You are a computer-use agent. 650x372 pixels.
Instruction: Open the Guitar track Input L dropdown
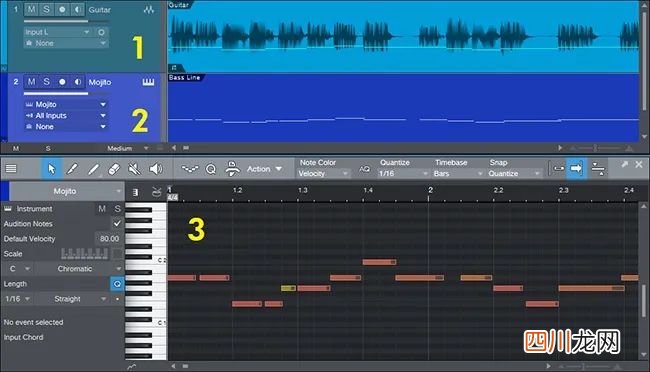click(57, 32)
